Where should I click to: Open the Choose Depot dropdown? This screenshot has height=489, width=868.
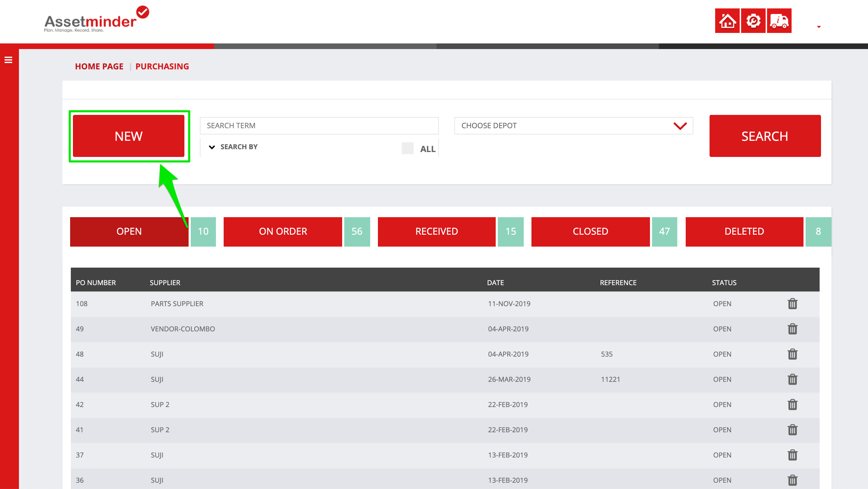(x=574, y=126)
